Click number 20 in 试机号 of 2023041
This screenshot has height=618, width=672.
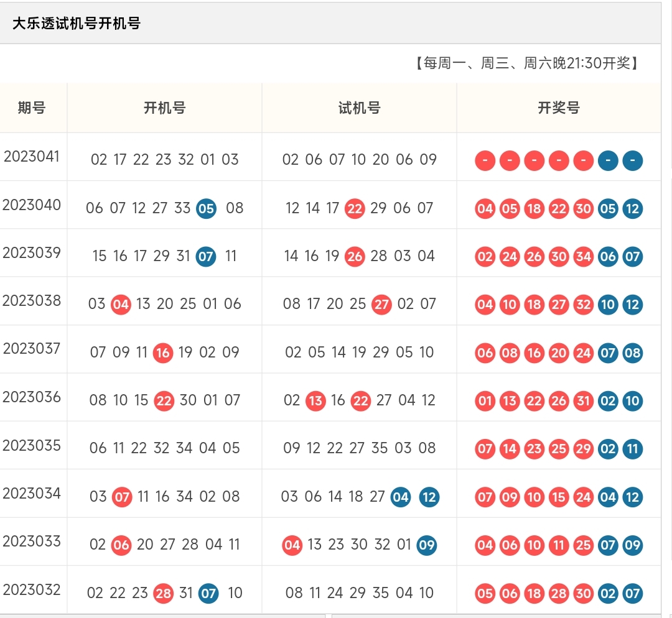(381, 160)
